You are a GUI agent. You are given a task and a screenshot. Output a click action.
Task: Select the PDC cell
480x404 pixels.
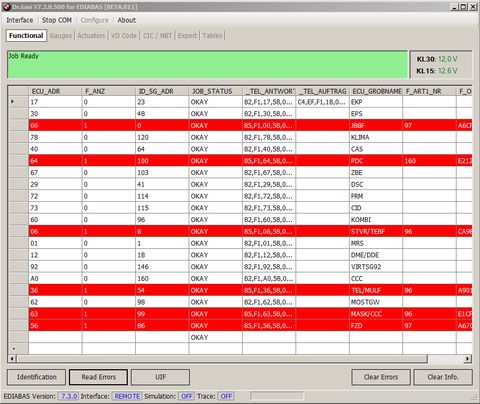click(376, 161)
